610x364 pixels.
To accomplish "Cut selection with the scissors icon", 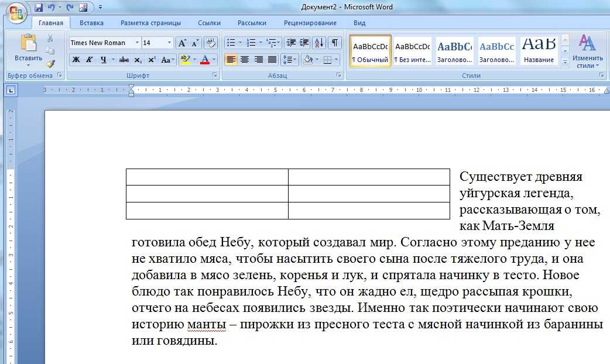I will [50, 38].
